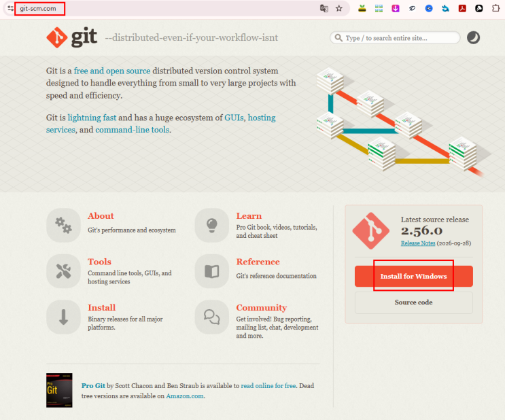Click the About gears icon
The width and height of the screenshot is (505, 420).
[63, 225]
